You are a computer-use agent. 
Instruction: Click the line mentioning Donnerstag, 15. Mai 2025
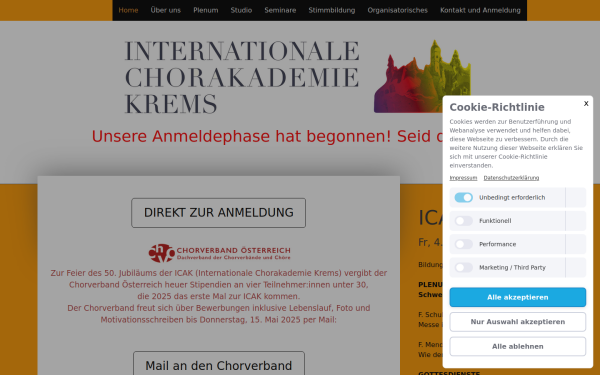pyautogui.click(x=218, y=320)
